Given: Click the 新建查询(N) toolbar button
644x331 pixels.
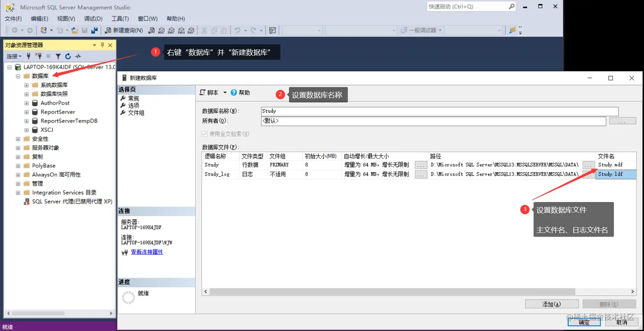Looking at the screenshot, I should point(124,30).
